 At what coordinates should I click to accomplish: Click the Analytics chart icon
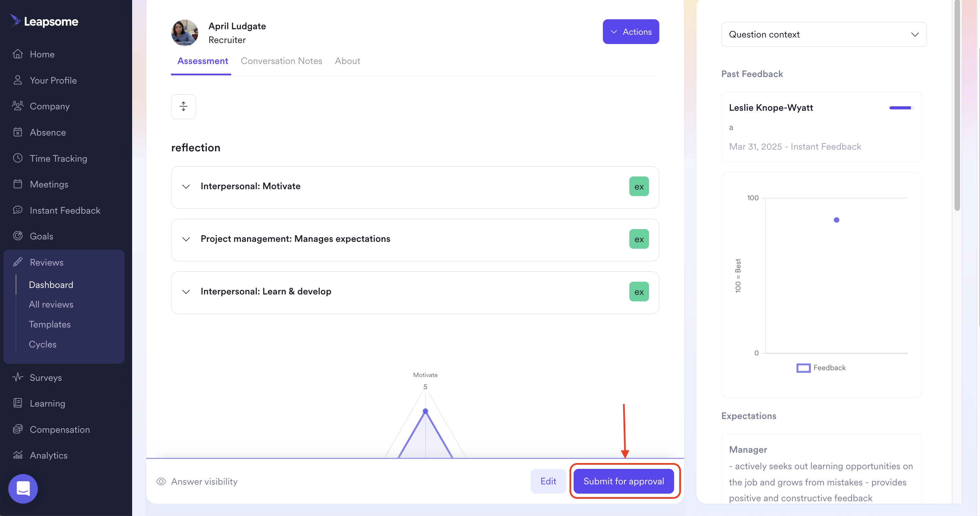18,455
